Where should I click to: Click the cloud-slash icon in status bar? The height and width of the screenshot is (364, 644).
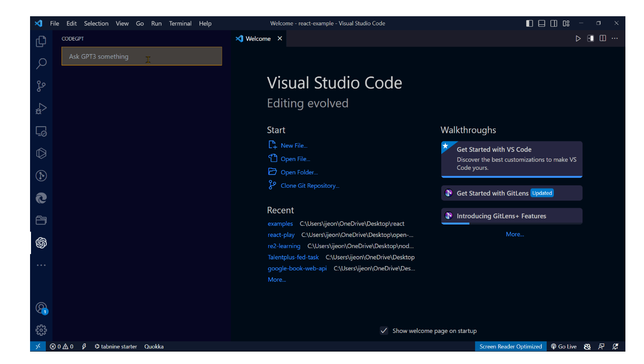pyautogui.click(x=588, y=346)
